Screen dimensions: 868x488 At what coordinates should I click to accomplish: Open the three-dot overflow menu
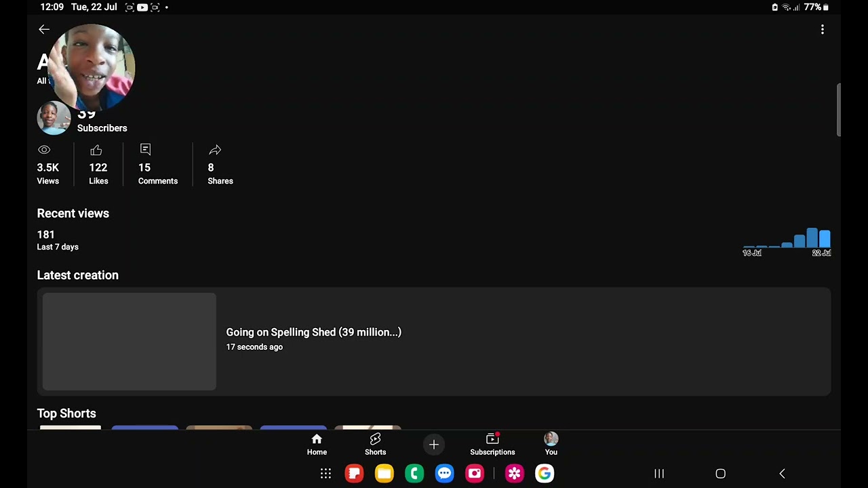coord(823,30)
